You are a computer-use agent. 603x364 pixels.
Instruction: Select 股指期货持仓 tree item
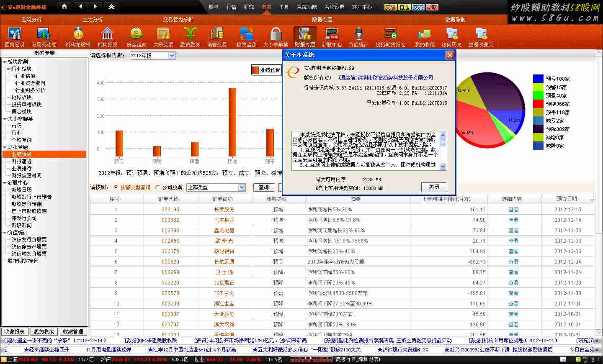pyautogui.click(x=23, y=261)
